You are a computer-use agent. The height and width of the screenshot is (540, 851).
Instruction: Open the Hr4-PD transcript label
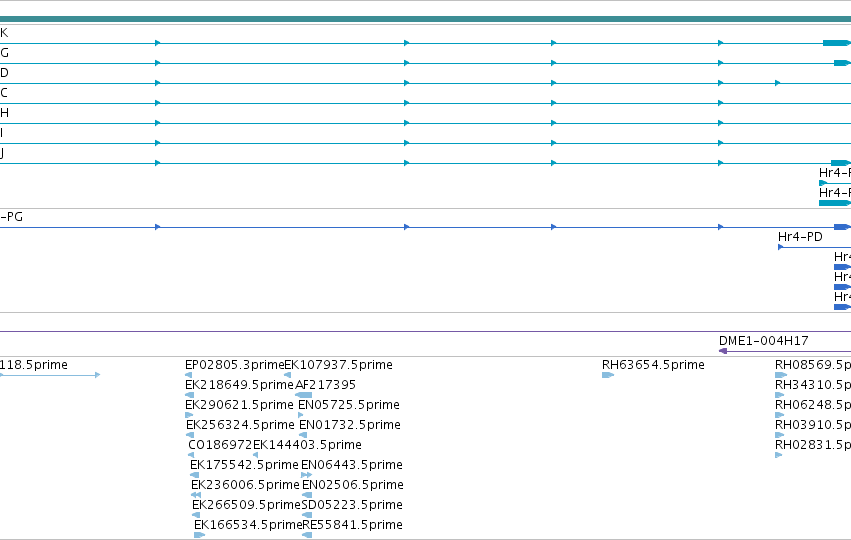tap(800, 237)
